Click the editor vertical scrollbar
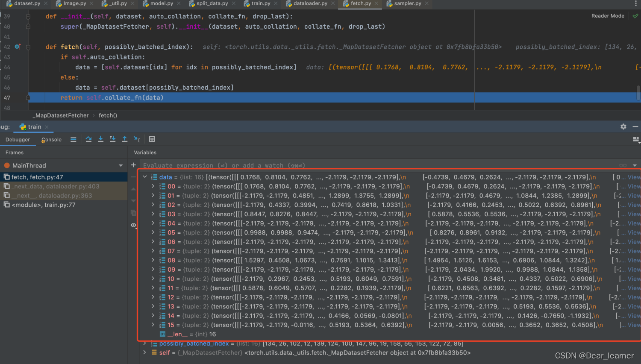 (x=638, y=92)
